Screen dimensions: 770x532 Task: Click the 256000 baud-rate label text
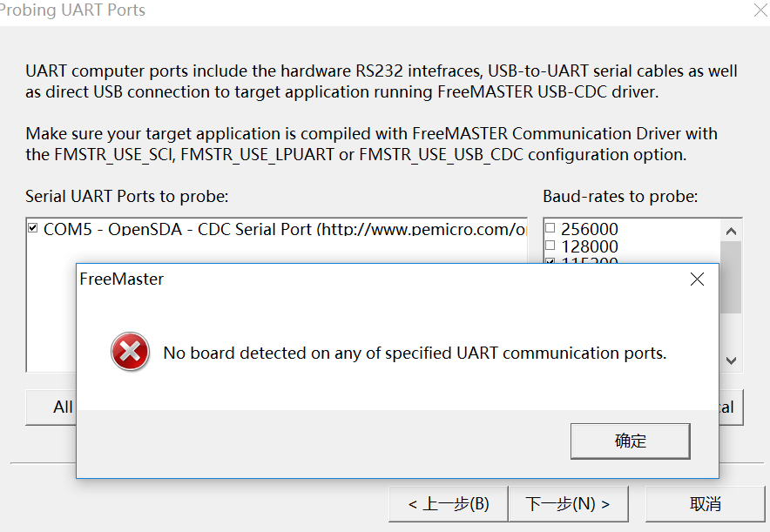590,230
